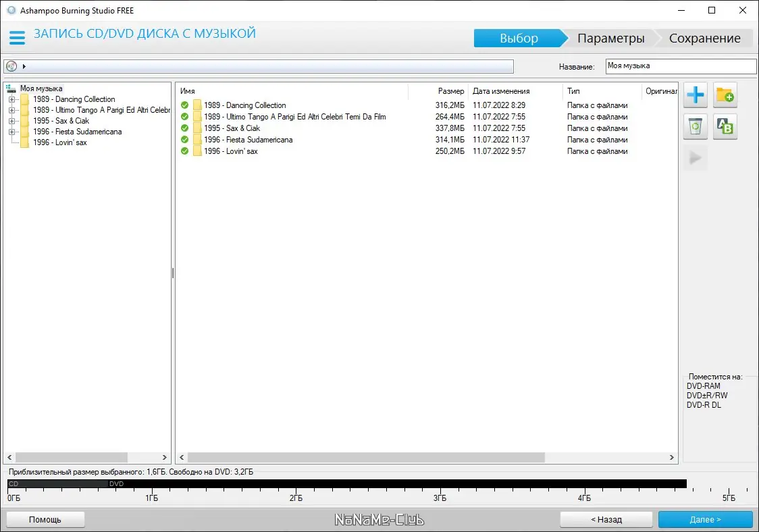
Task: Click the disc capacity usage bar
Action: pyautogui.click(x=346, y=483)
